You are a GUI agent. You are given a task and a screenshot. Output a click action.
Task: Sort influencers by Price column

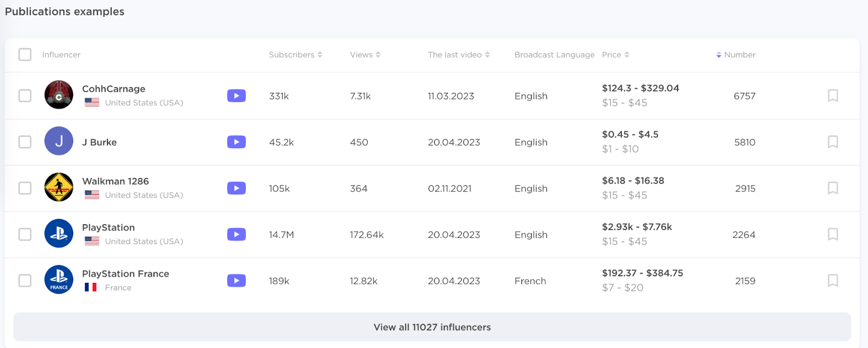coord(615,55)
